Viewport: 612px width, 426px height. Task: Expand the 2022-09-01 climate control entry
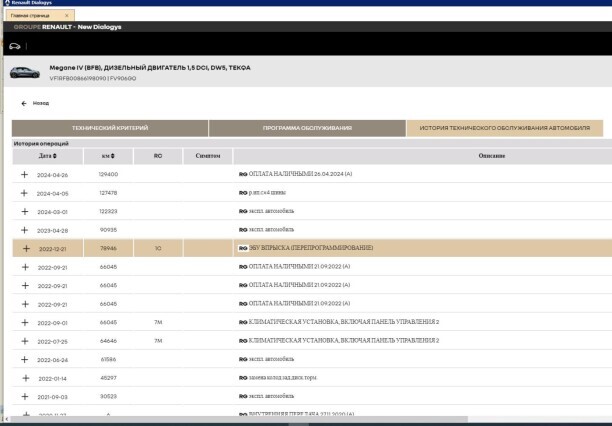[25, 322]
